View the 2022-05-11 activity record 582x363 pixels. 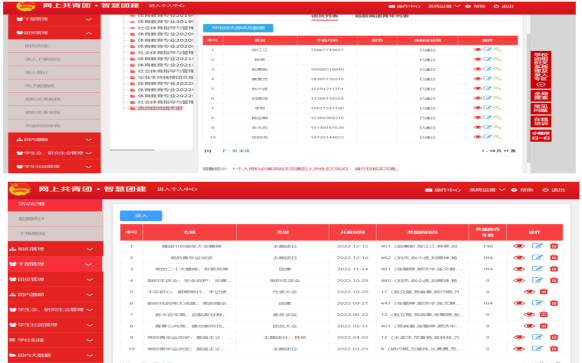[x=529, y=326]
